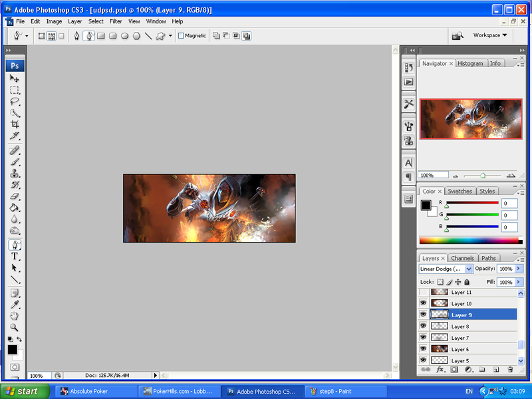Delete layer using the trash icon
532x399 pixels.
[510, 370]
